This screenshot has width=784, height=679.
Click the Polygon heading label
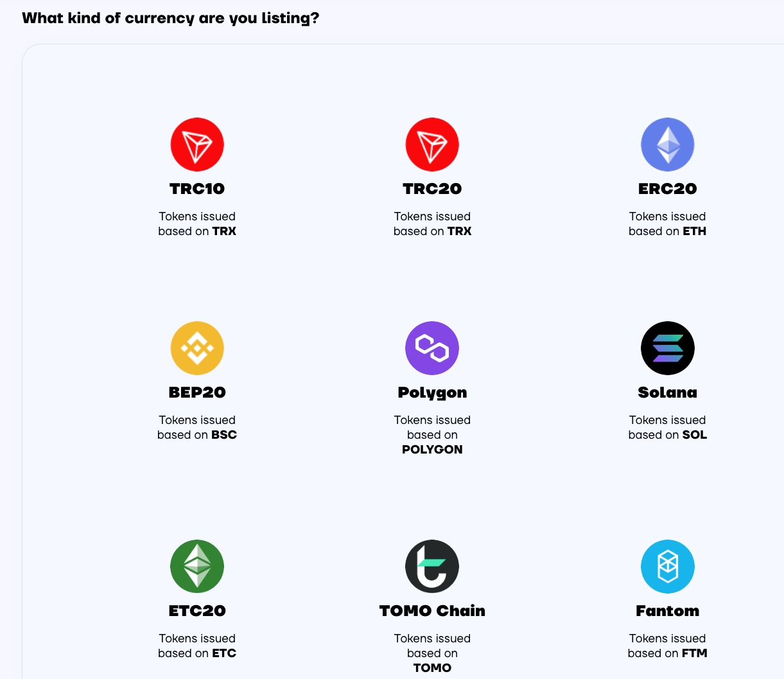click(x=432, y=392)
